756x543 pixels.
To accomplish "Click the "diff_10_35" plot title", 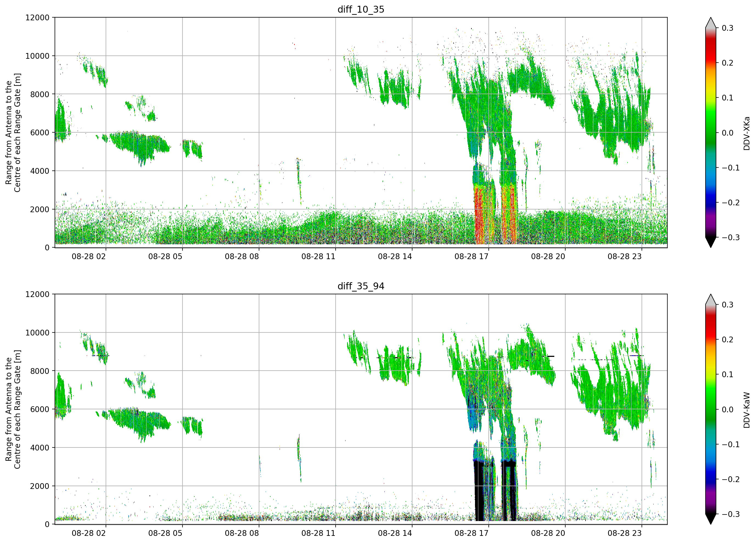I will tap(361, 9).
